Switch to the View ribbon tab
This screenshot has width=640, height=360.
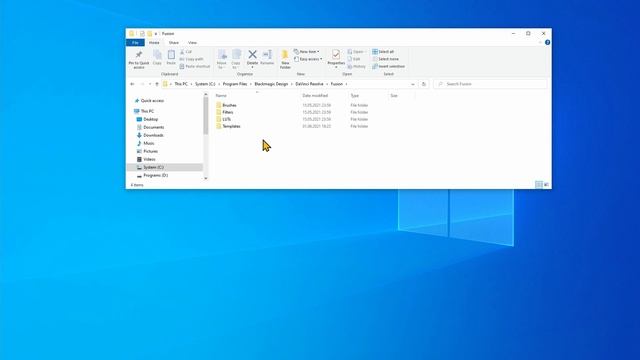point(192,42)
